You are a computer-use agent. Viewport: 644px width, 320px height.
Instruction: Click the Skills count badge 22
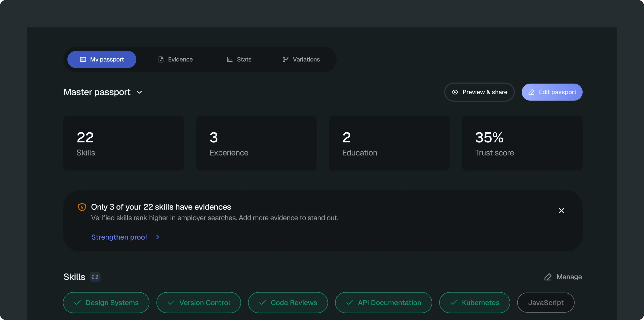pyautogui.click(x=95, y=277)
